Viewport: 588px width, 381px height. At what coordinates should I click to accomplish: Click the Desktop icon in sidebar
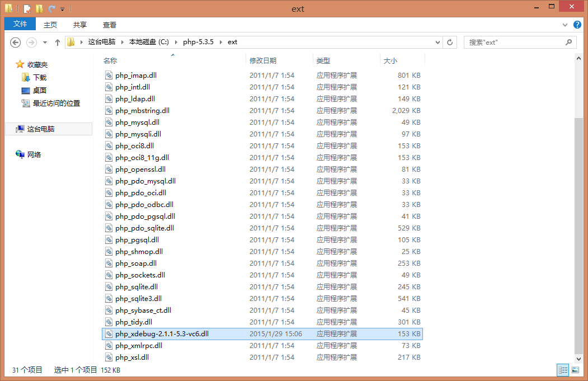pos(26,91)
